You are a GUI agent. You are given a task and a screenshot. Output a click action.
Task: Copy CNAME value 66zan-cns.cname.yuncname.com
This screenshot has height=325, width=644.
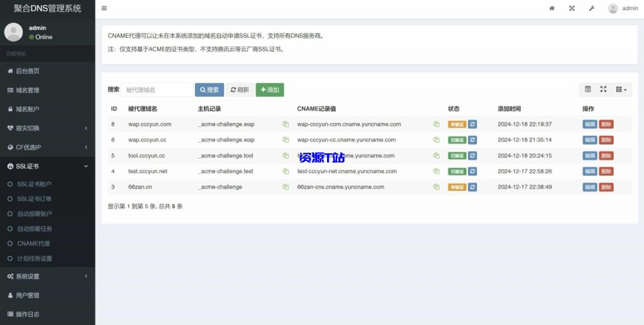436,187
